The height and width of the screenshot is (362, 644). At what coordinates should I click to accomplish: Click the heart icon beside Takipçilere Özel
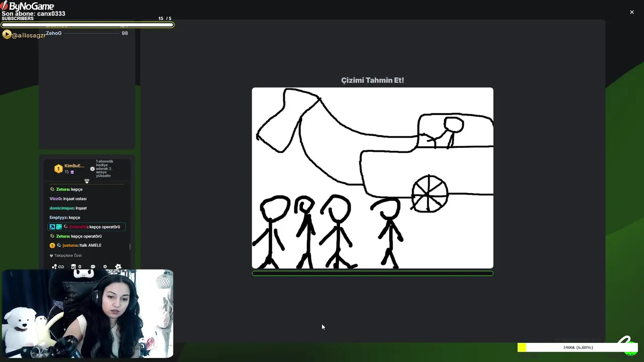click(x=51, y=255)
